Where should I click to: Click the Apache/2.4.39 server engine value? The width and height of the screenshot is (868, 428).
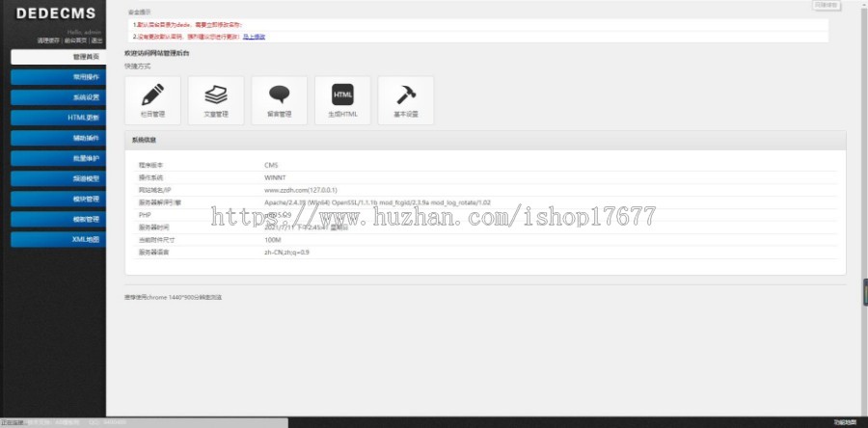click(377, 202)
